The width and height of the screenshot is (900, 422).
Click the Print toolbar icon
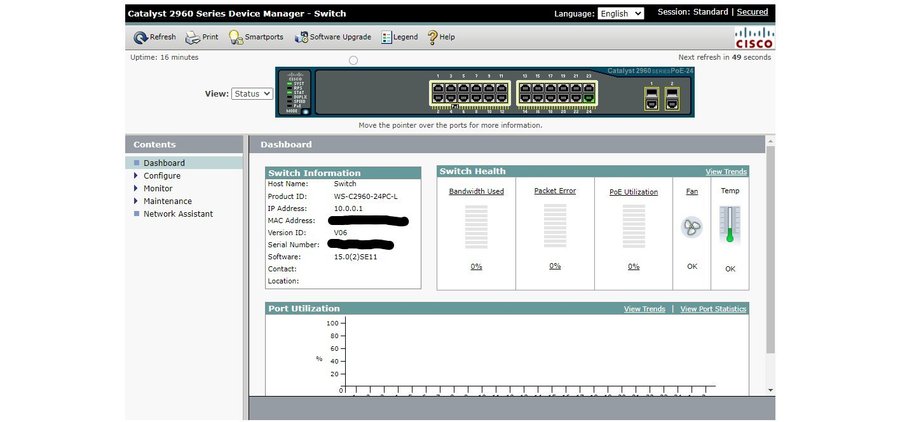point(192,37)
